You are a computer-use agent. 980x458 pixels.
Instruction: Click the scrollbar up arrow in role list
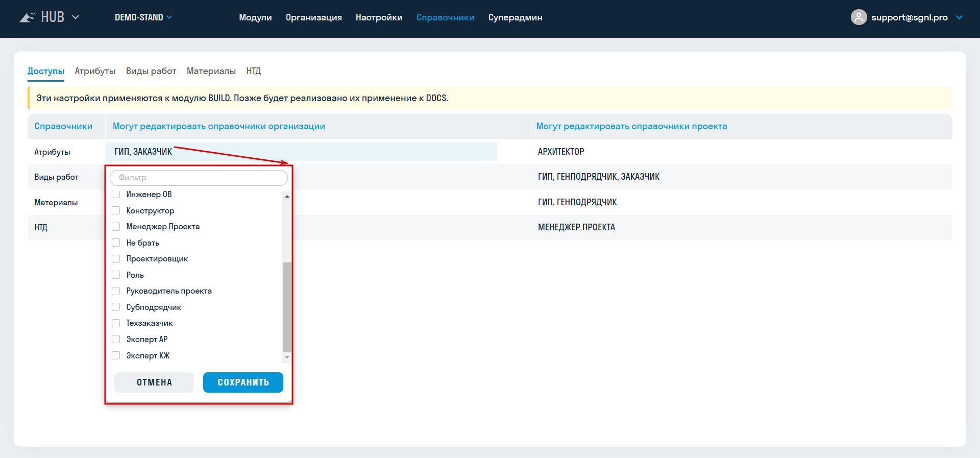point(287,197)
